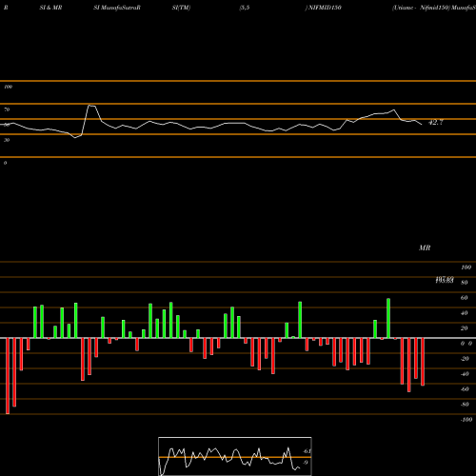Click the 40 label on the MR axis
The width and height of the screenshot is (476, 476).
465,313
